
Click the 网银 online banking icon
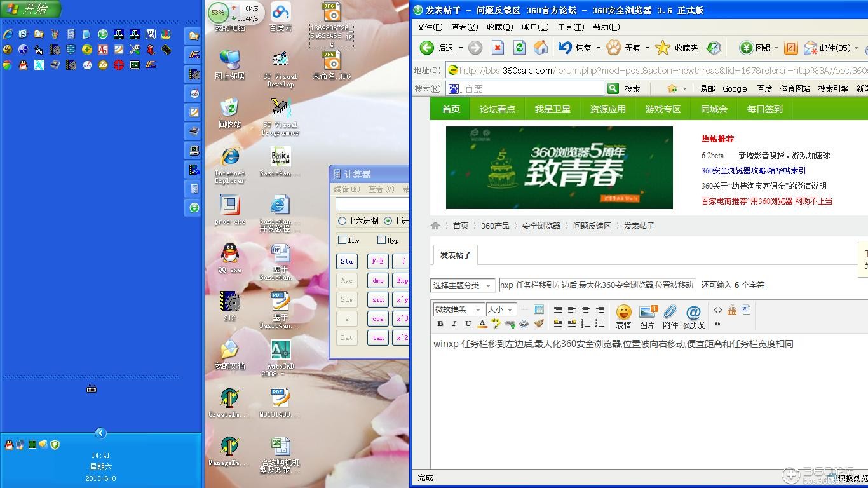pos(746,48)
